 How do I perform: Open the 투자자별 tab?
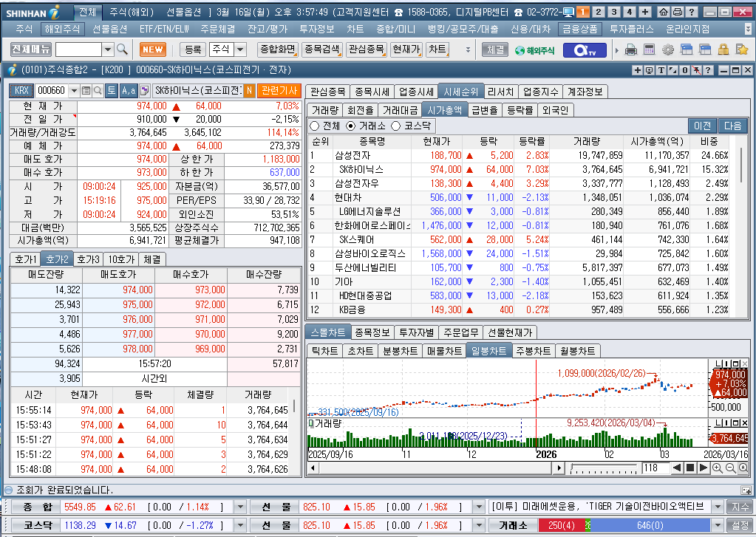click(417, 332)
